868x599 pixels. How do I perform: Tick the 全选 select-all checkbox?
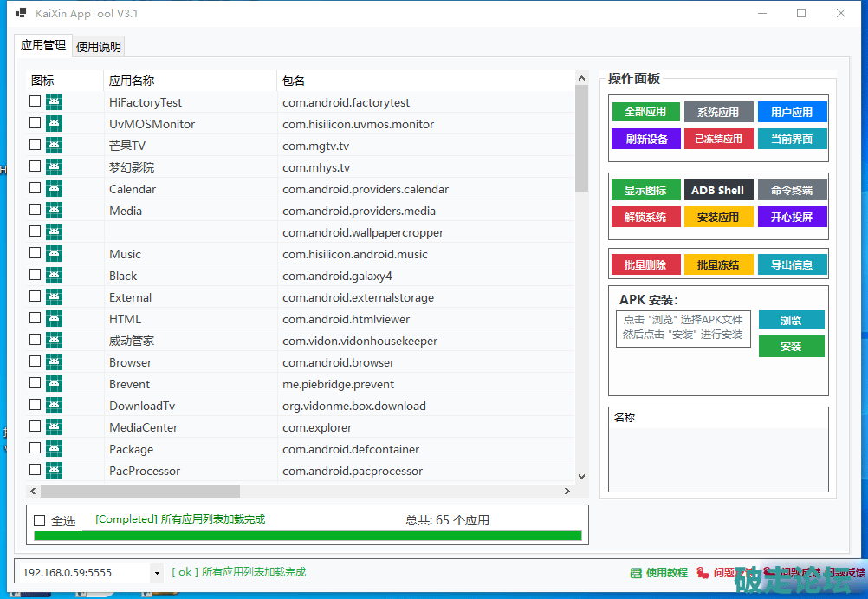pyautogui.click(x=39, y=520)
